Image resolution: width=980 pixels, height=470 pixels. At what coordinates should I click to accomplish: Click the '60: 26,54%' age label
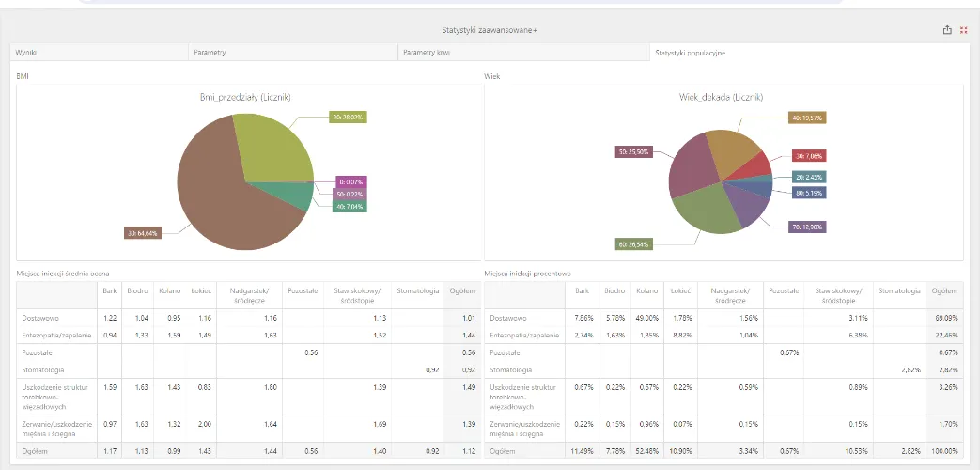point(634,244)
